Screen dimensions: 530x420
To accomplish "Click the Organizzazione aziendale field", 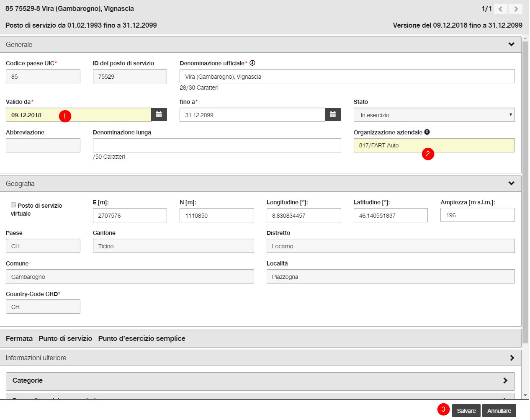I will point(434,145).
